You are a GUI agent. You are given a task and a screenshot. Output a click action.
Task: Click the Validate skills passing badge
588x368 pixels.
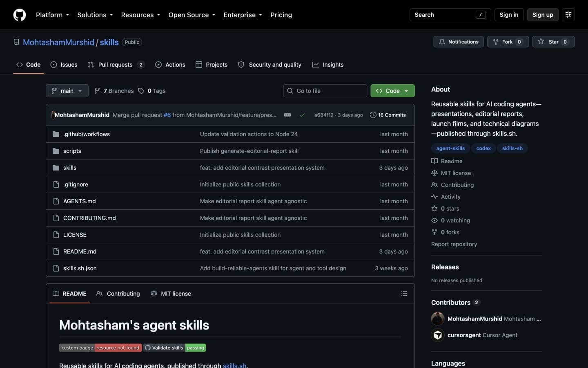pos(175,348)
